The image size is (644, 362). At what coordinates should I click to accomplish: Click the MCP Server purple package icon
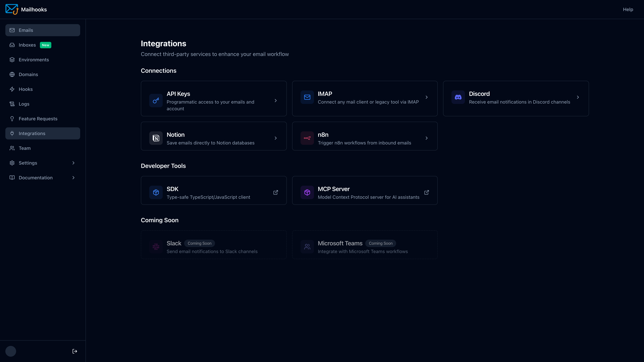point(307,192)
